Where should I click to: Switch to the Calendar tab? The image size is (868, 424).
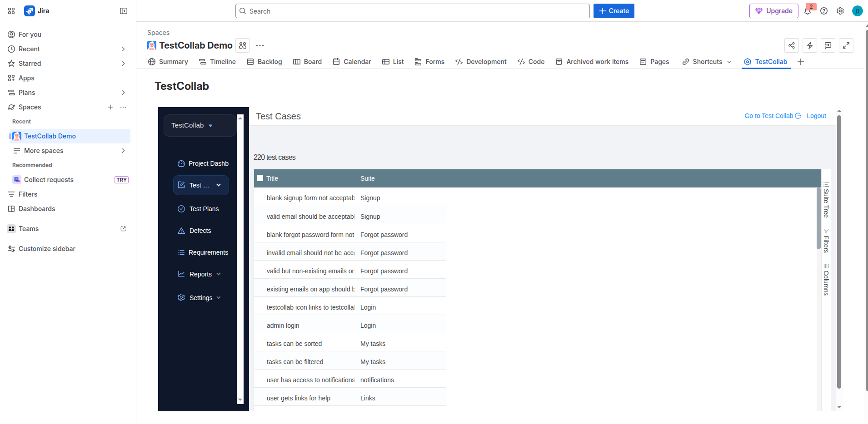click(x=352, y=62)
